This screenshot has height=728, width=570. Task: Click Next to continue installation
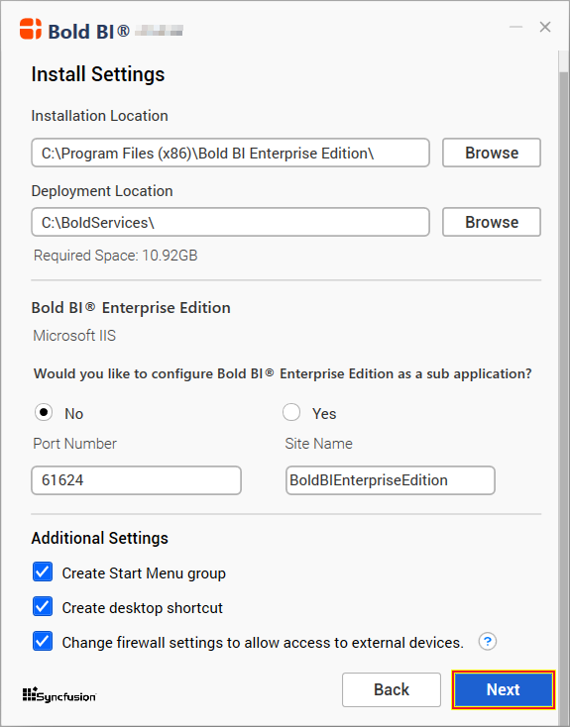(504, 690)
